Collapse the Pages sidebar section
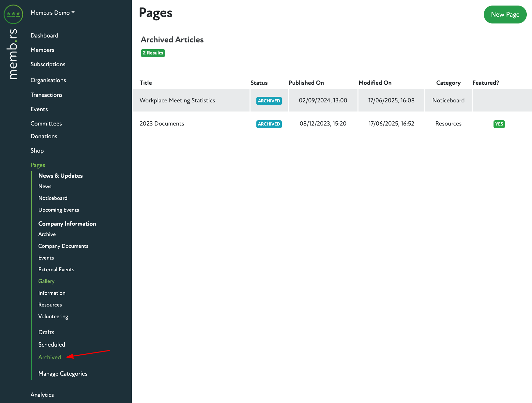 [x=38, y=165]
